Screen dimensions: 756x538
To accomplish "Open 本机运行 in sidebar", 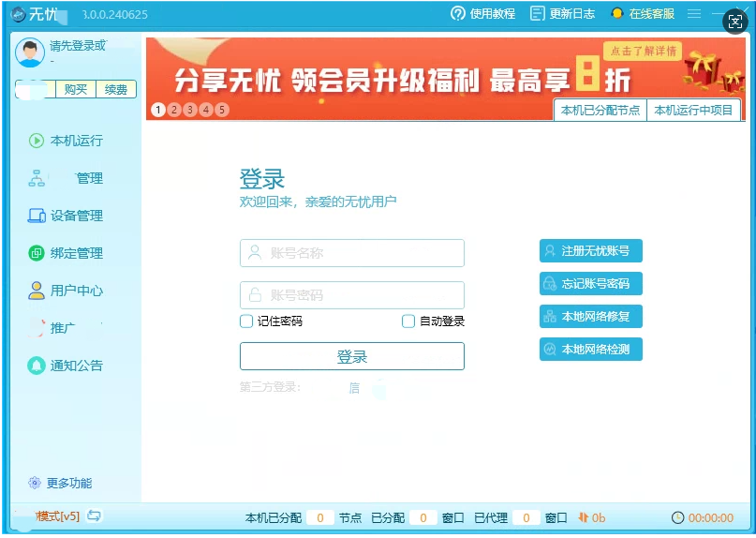I will pos(67,141).
